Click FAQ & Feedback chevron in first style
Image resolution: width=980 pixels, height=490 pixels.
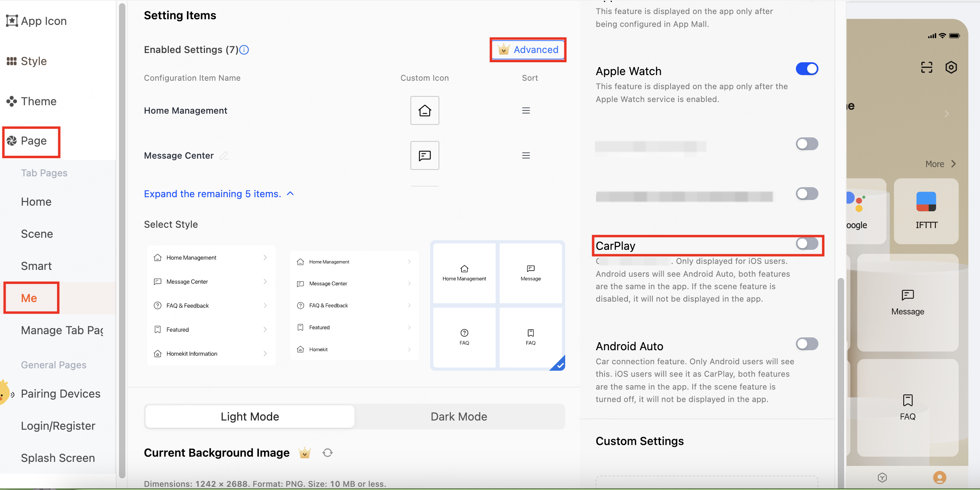tap(265, 306)
